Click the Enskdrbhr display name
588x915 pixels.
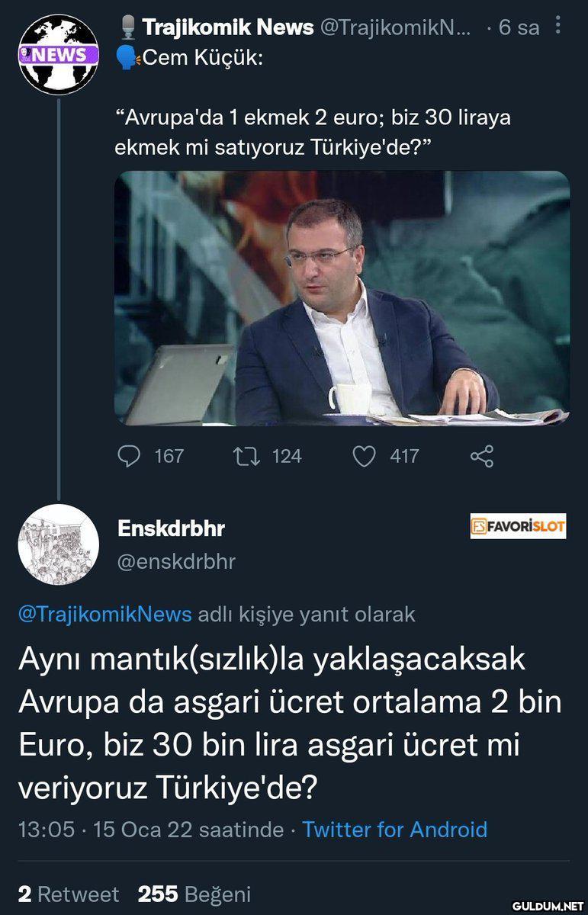(171, 528)
